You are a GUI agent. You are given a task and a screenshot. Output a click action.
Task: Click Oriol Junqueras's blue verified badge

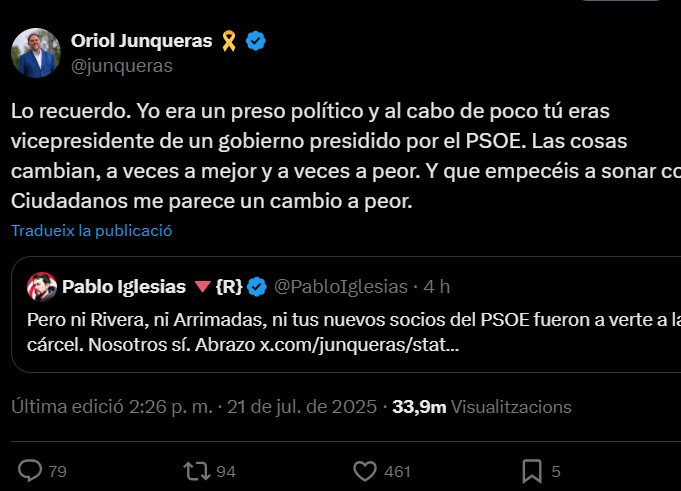point(256,41)
